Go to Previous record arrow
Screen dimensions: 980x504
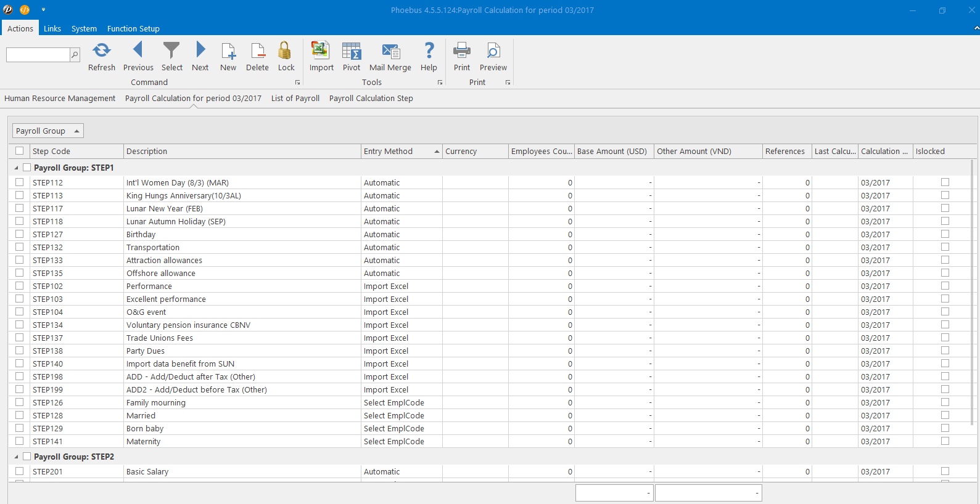pos(138,50)
